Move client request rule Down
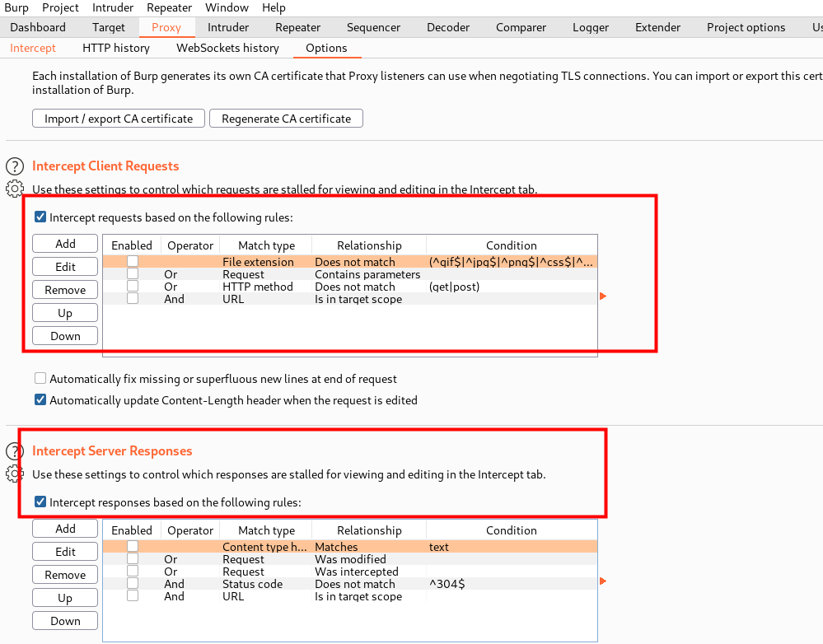 (x=65, y=336)
